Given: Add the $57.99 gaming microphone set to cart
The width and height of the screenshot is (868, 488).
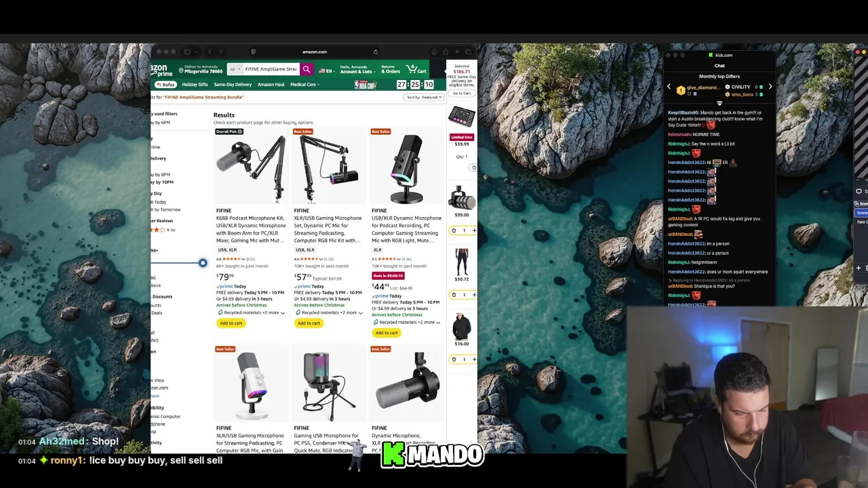Looking at the screenshot, I should [x=309, y=323].
